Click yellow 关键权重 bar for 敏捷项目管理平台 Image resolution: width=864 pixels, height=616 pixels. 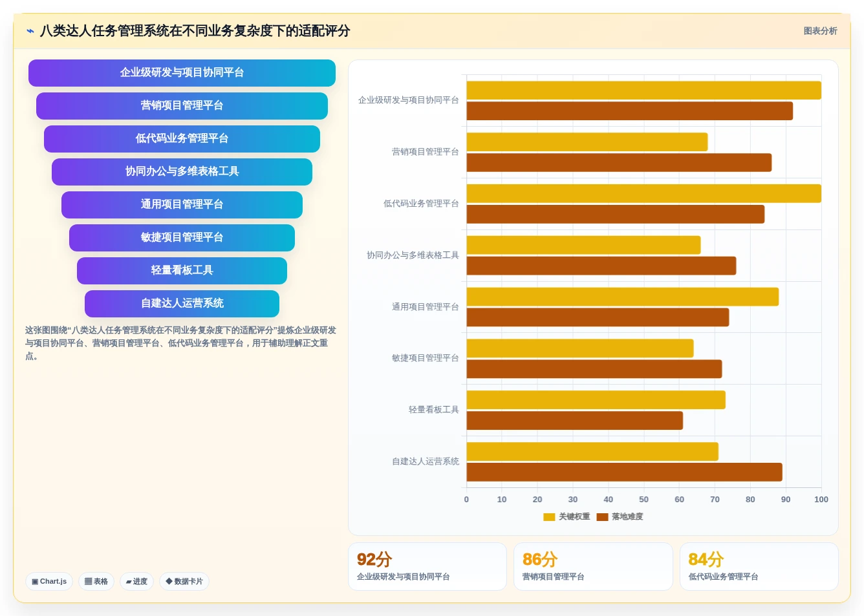[x=579, y=348]
